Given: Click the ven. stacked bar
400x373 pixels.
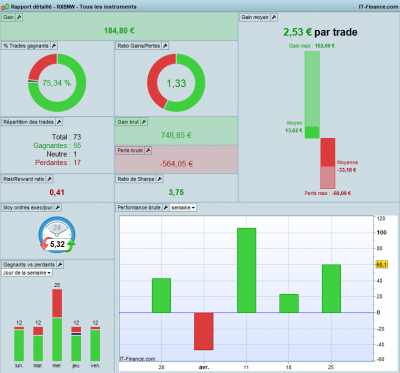Looking at the screenshot, I should [x=95, y=344].
